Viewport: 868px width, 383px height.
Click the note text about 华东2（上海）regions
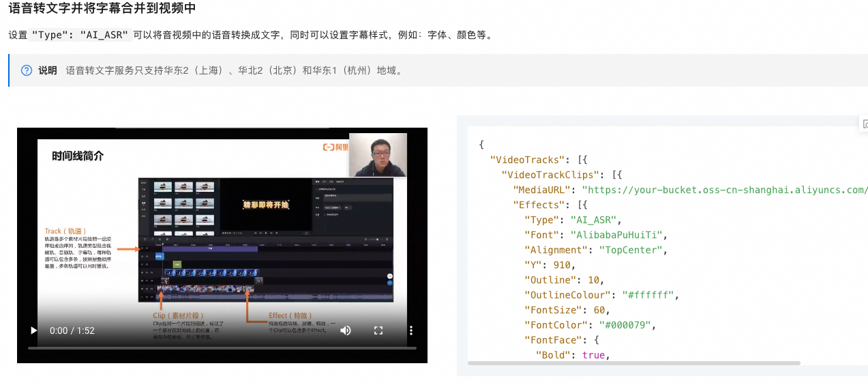(x=234, y=70)
